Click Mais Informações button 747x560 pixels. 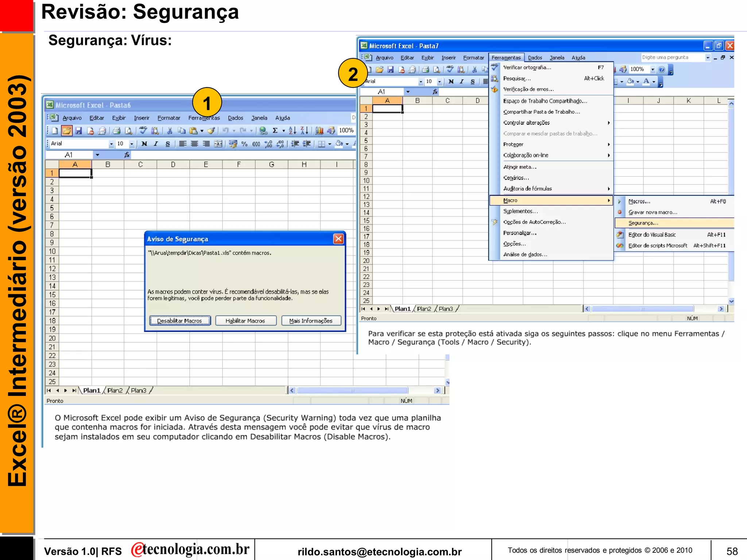pos(311,321)
